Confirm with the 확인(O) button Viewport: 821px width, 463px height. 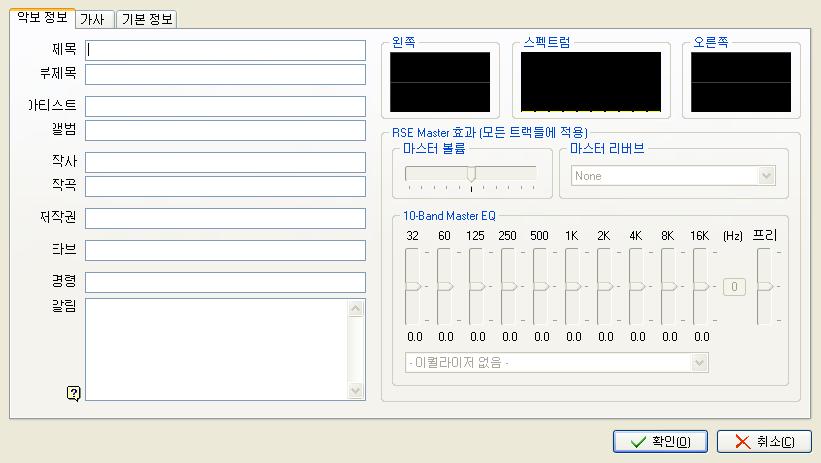tap(660, 442)
